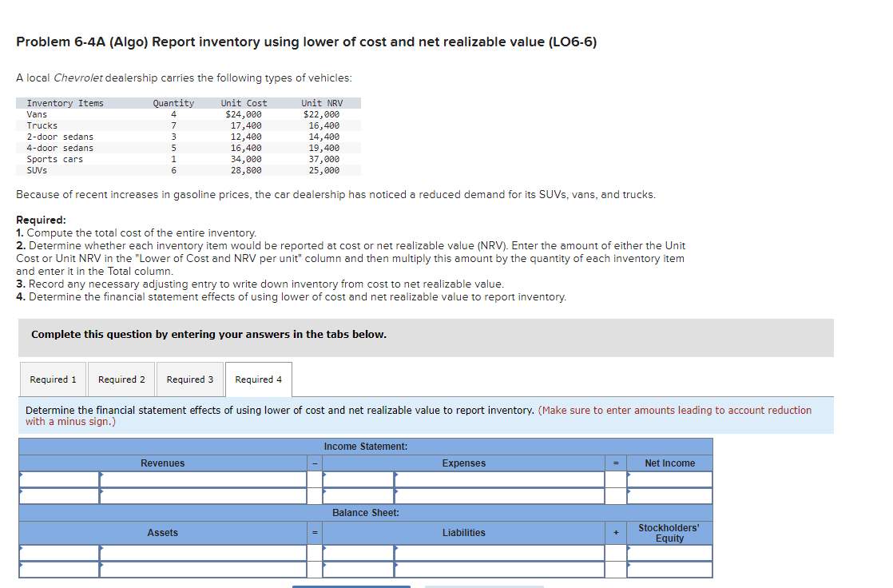The width and height of the screenshot is (893, 588).
Task: Click the blue navigation button below the table
Action: 351,586
